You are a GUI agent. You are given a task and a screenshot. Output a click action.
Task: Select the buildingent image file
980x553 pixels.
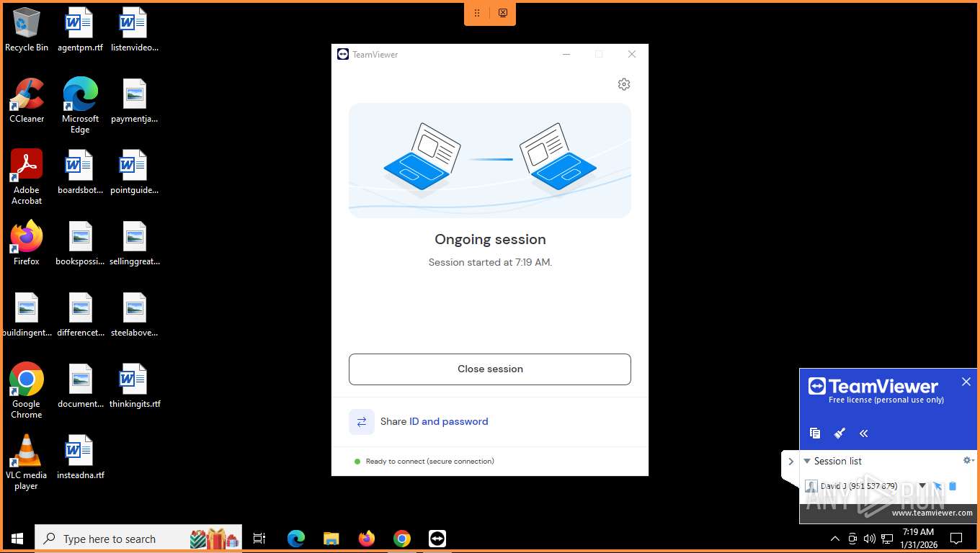(27, 315)
